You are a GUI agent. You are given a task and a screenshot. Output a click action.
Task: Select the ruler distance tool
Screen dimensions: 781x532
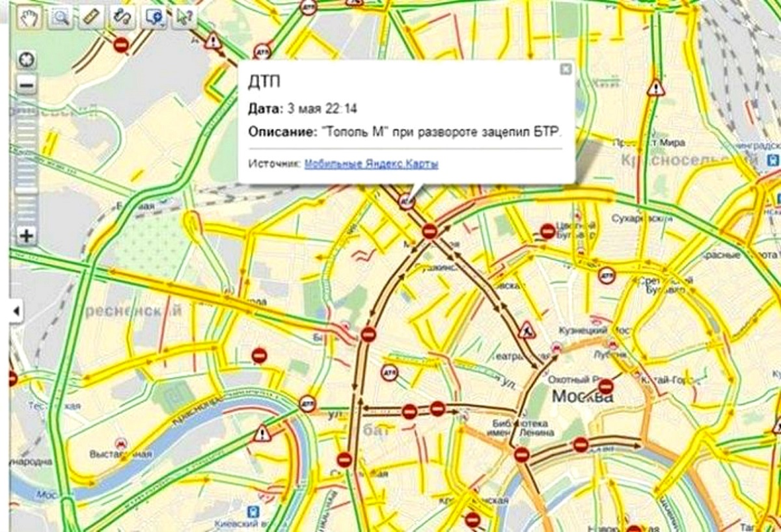coord(92,17)
